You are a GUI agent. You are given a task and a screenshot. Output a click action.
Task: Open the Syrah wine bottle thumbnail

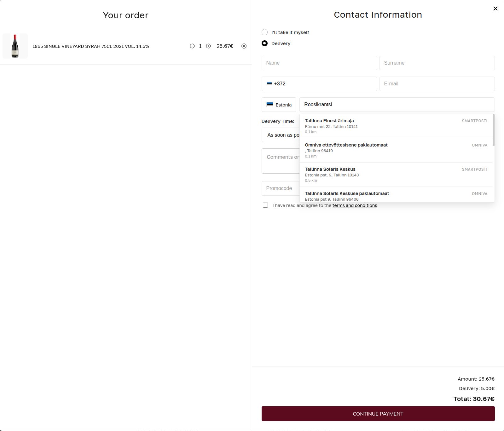15,46
